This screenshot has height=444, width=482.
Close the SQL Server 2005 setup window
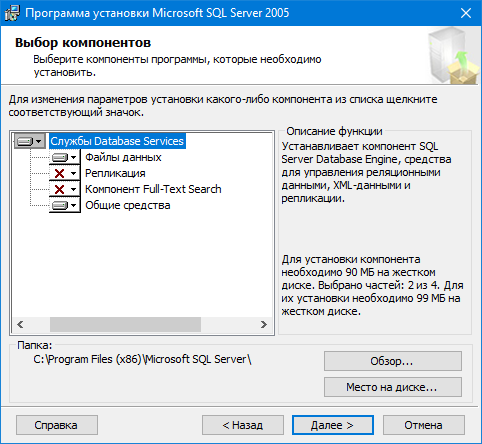[466, 13]
